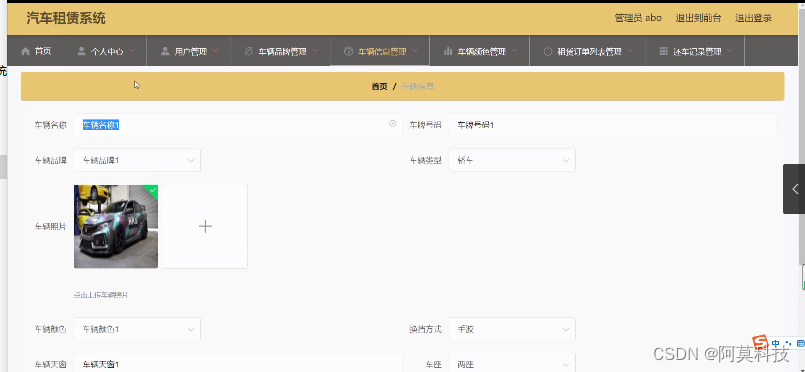This screenshot has width=805, height=372.
Task: Click the 首页 breadcrumb link
Action: [379, 86]
